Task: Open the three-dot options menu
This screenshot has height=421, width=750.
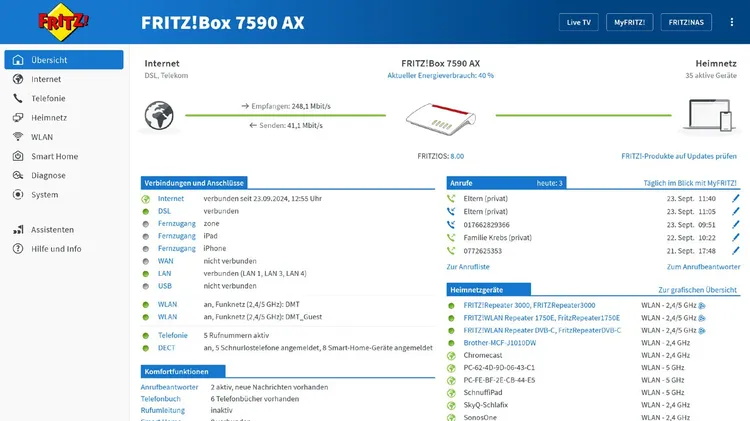Action: [x=731, y=22]
